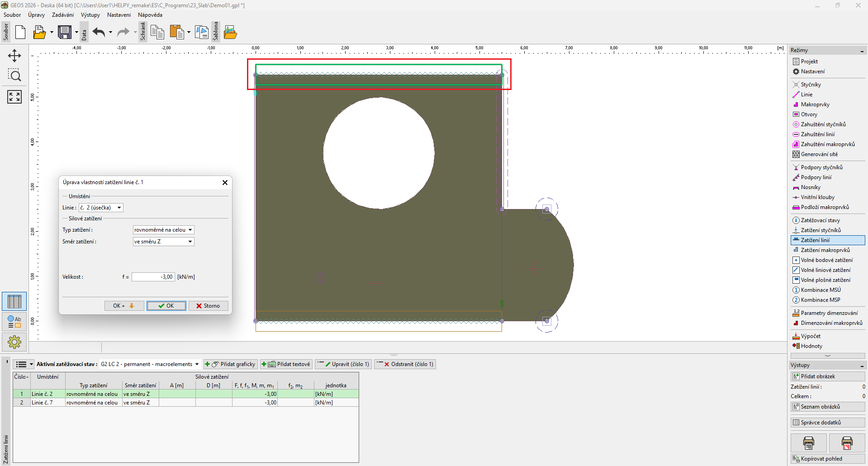Collapse the Výstupy panel with minus button
The width and height of the screenshot is (868, 466).
pyautogui.click(x=862, y=366)
